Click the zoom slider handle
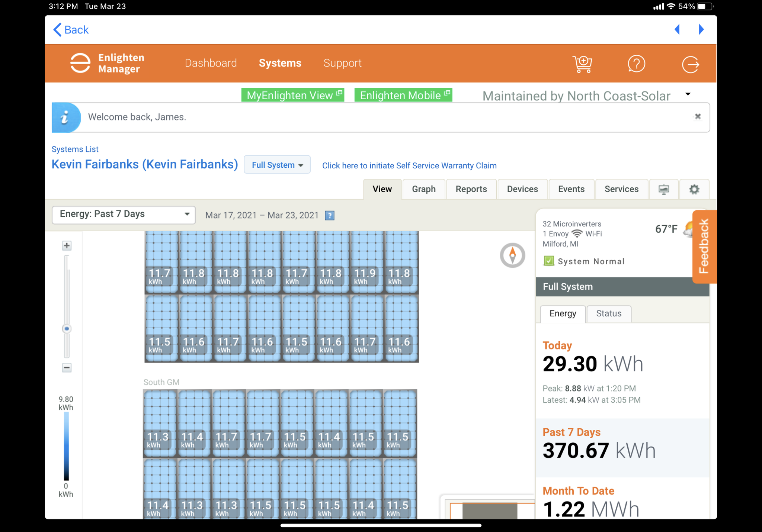Viewport: 762px width, 532px height. point(67,329)
